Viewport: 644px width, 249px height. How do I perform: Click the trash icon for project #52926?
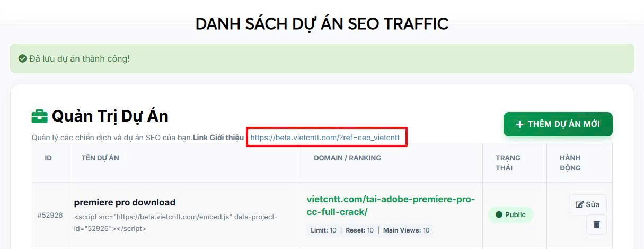(596, 225)
